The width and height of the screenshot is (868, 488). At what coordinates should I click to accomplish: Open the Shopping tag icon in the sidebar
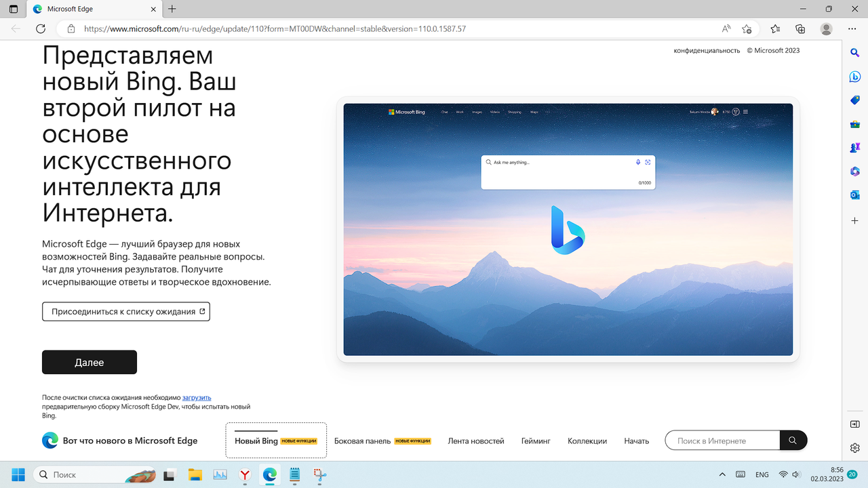pos(855,100)
